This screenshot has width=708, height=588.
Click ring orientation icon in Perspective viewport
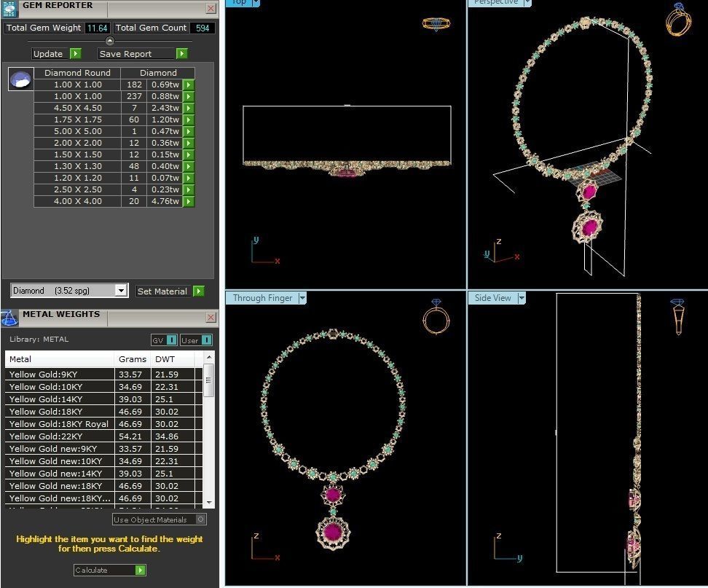tap(678, 19)
